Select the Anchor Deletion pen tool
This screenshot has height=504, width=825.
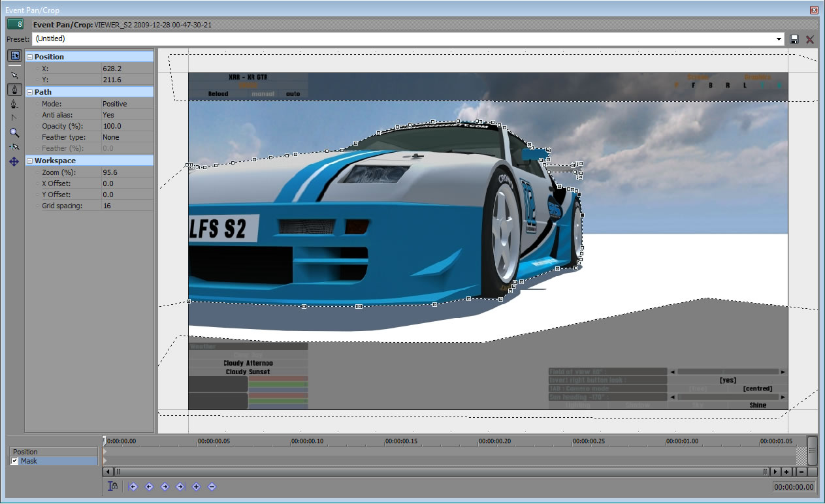[14, 104]
